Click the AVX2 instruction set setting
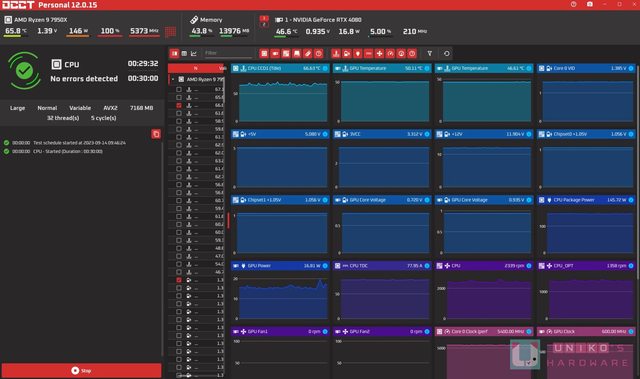Image resolution: width=640 pixels, height=379 pixels. click(x=110, y=108)
